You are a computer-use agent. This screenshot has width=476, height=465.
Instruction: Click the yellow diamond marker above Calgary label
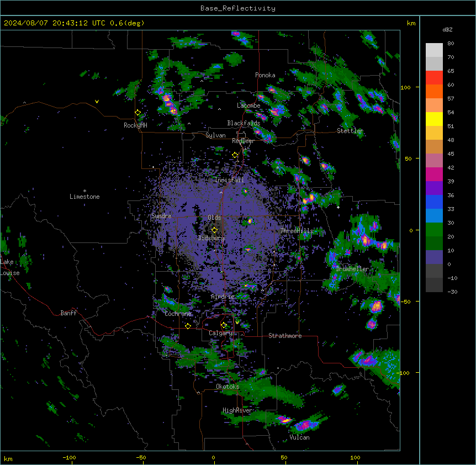pyautogui.click(x=224, y=325)
